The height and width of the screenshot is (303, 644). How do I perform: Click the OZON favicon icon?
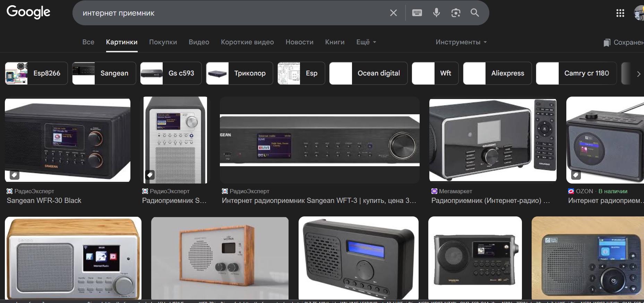pos(571,191)
